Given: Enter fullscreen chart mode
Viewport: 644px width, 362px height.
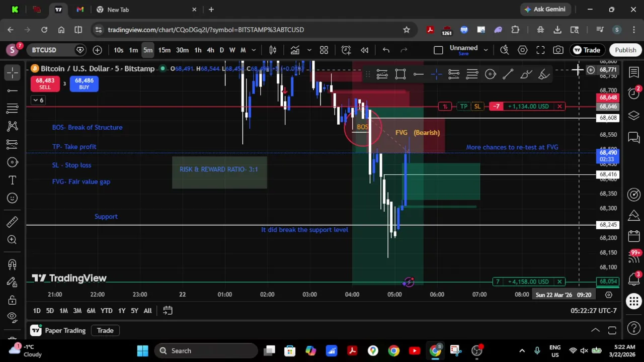Looking at the screenshot, I should click(x=540, y=50).
